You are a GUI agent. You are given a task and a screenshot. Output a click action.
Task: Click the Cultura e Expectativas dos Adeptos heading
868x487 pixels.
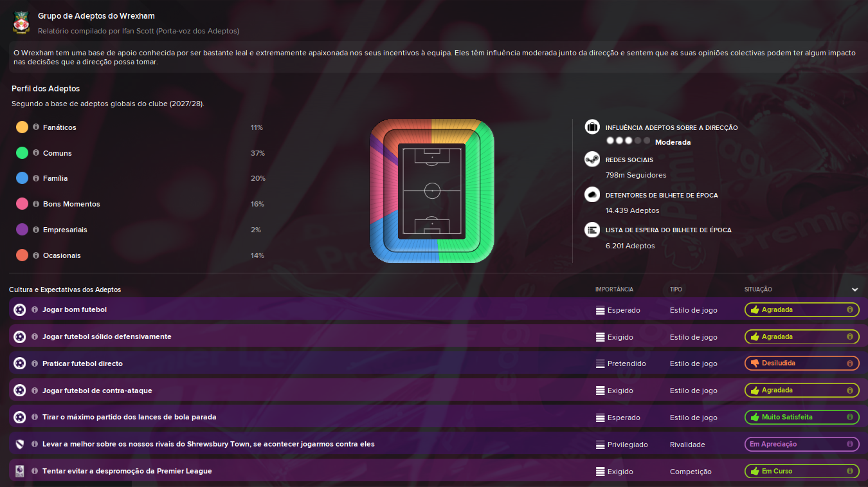pyautogui.click(x=65, y=290)
